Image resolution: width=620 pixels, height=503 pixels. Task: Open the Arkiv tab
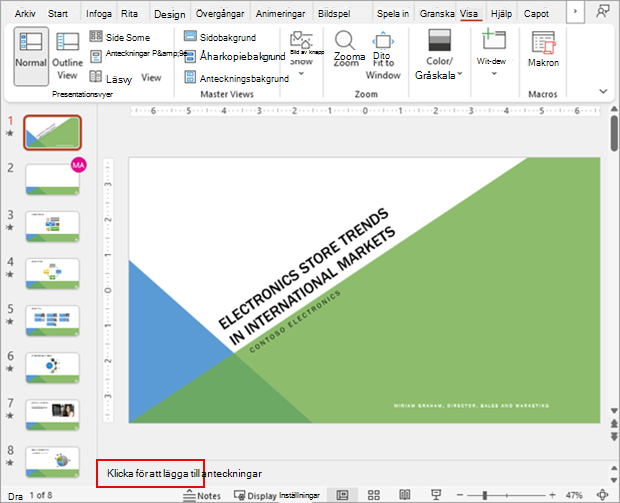click(x=25, y=14)
